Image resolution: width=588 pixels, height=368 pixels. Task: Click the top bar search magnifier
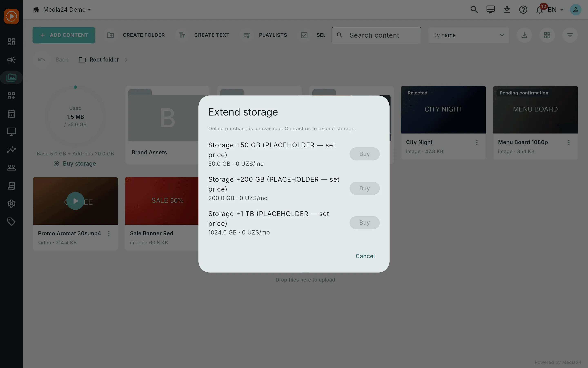(x=474, y=9)
